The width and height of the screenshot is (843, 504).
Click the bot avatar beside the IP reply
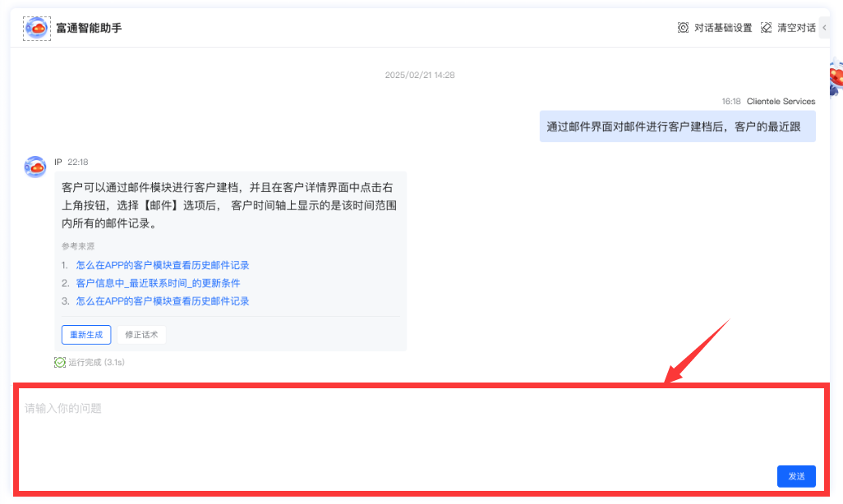[x=35, y=167]
